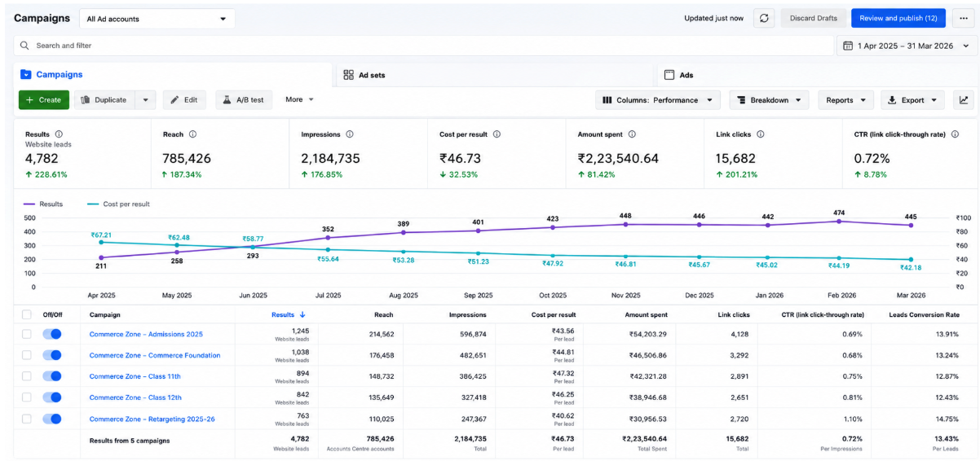This screenshot has height=461, width=980.
Task: Click the sort arrow in Results column header
Action: [302, 314]
